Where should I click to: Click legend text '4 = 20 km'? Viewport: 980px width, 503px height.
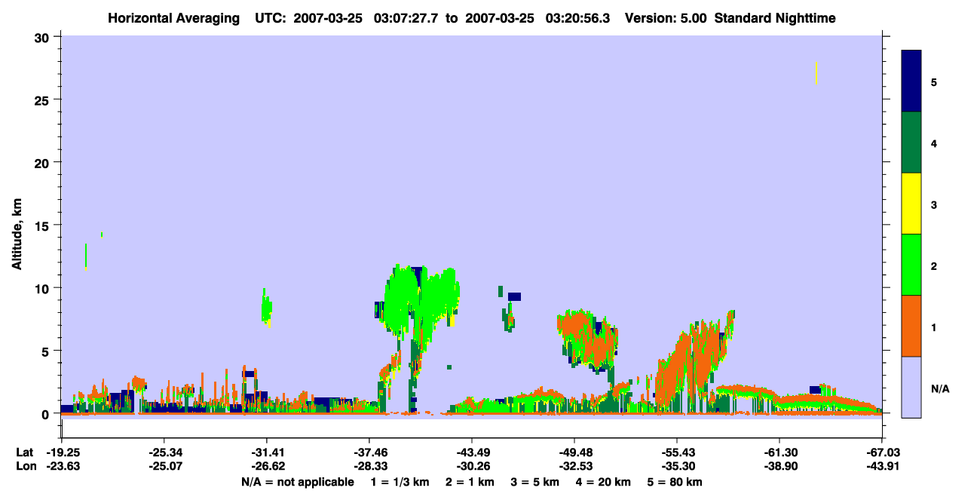pyautogui.click(x=603, y=482)
